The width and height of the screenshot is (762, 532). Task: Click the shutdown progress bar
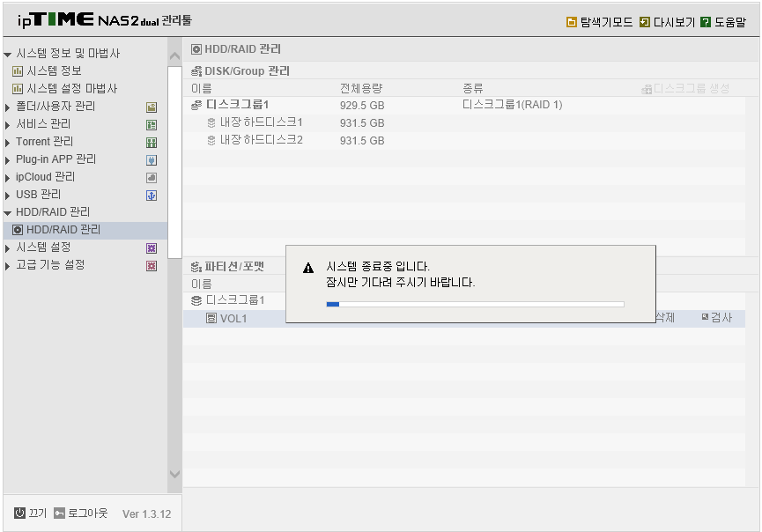pos(476,305)
